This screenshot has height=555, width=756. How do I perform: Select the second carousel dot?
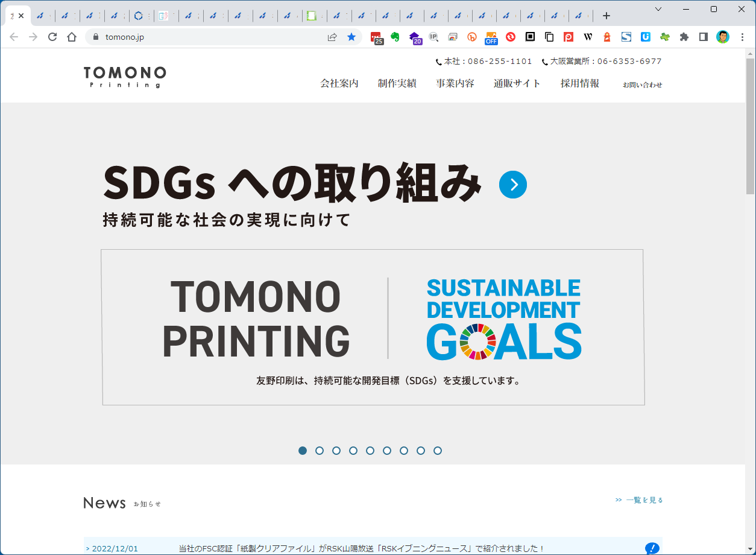point(319,450)
